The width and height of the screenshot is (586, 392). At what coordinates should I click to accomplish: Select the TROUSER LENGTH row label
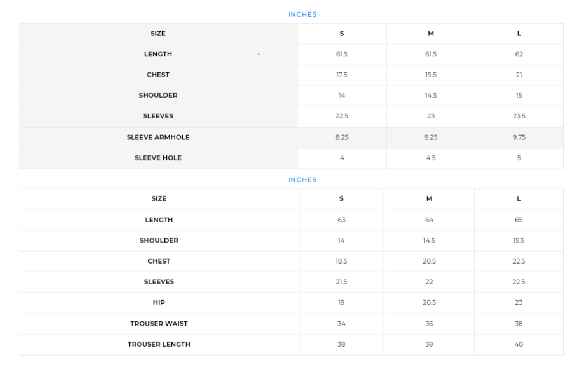159,344
